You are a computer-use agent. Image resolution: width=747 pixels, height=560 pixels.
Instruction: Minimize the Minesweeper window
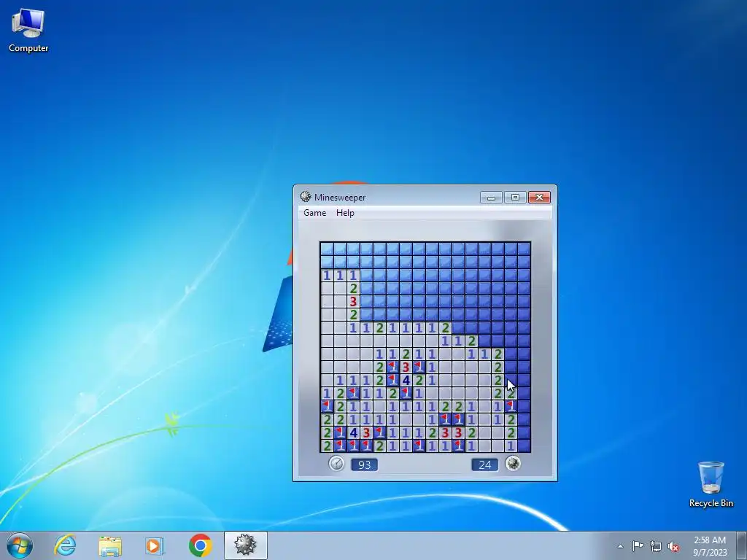click(x=491, y=197)
